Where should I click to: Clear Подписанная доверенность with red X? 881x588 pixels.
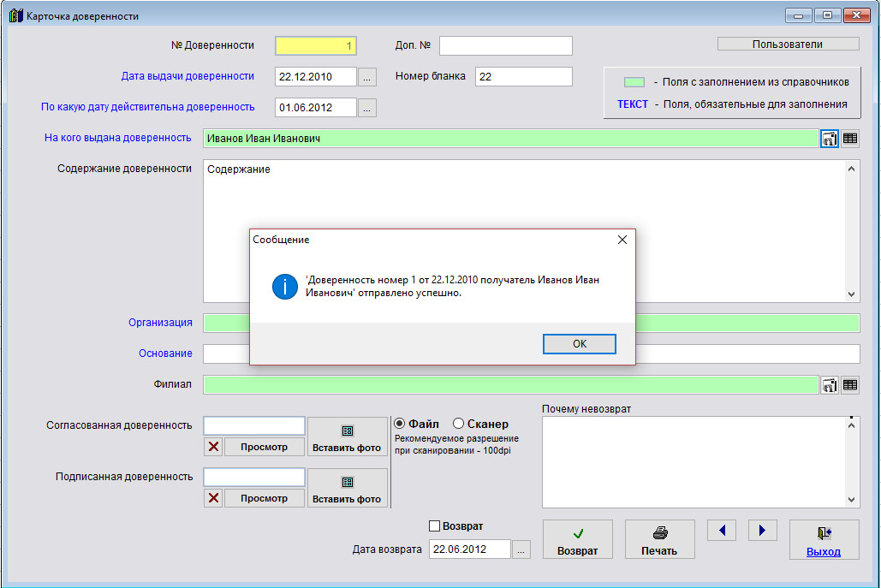pos(213,498)
